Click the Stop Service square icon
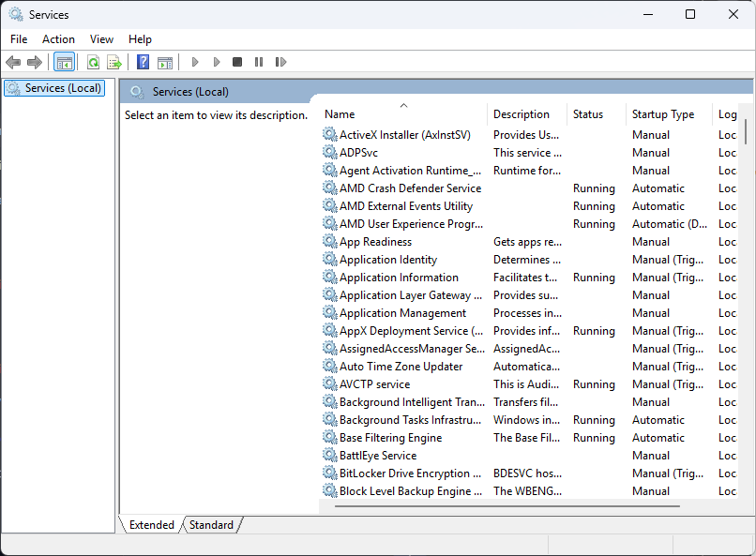This screenshot has width=756, height=556. [x=237, y=62]
